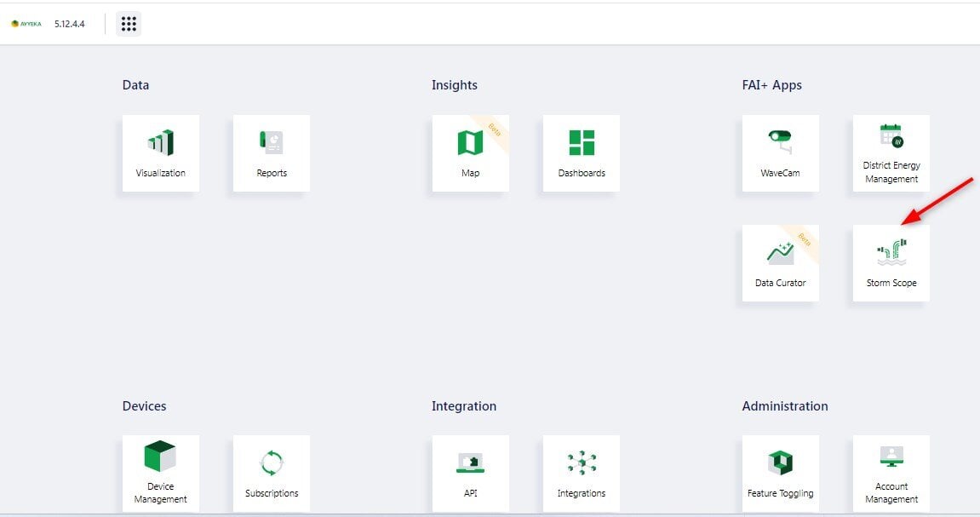Open the Dashboards tile
Viewport: 980px width, 517px height.
click(x=582, y=153)
